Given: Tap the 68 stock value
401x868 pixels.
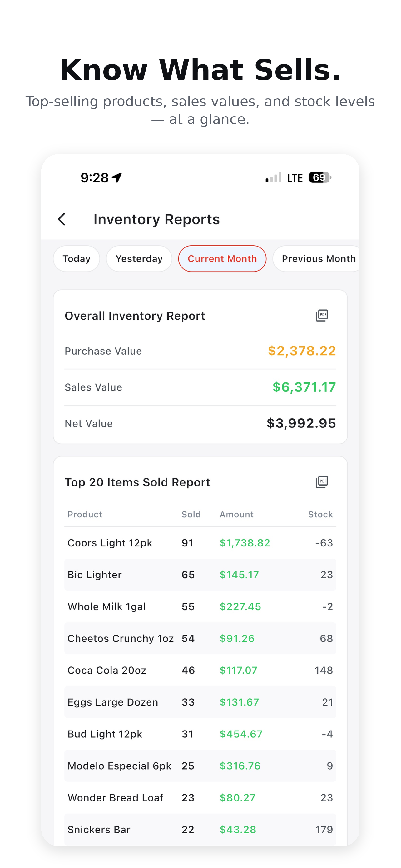Looking at the screenshot, I should click(326, 638).
